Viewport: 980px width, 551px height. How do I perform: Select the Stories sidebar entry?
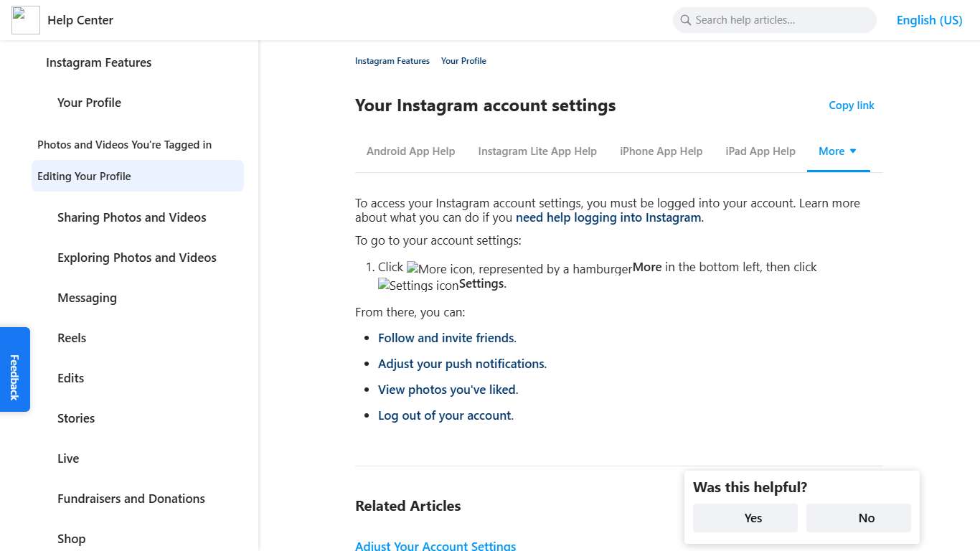tap(75, 418)
